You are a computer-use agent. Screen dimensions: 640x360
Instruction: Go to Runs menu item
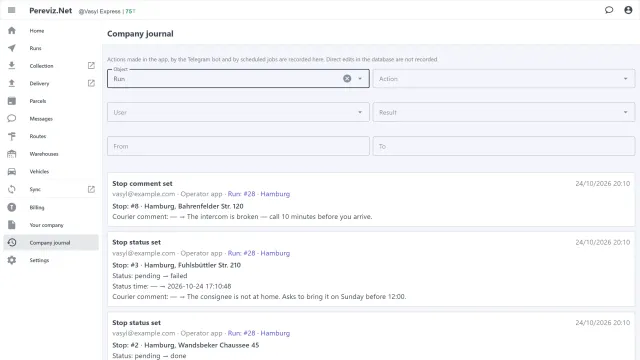click(x=51, y=48)
